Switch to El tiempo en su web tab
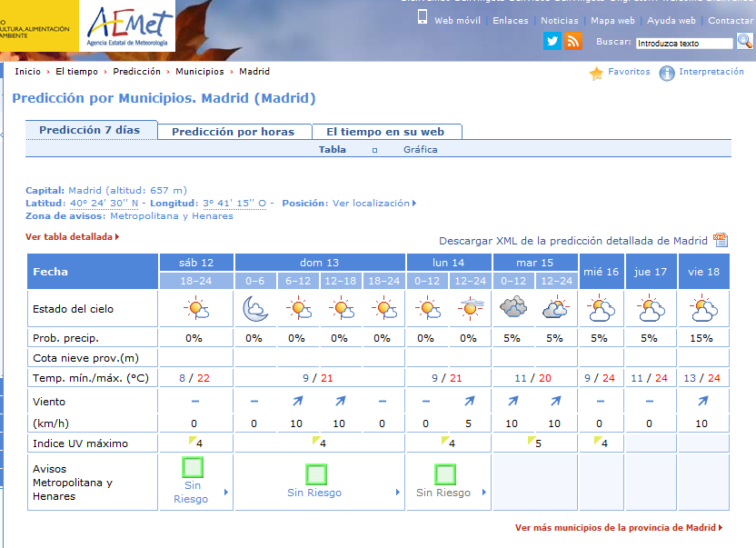 tap(385, 132)
